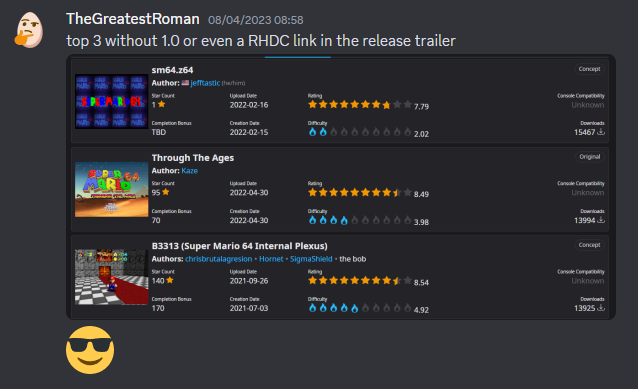Click the upload date 2021-09-26

point(249,281)
